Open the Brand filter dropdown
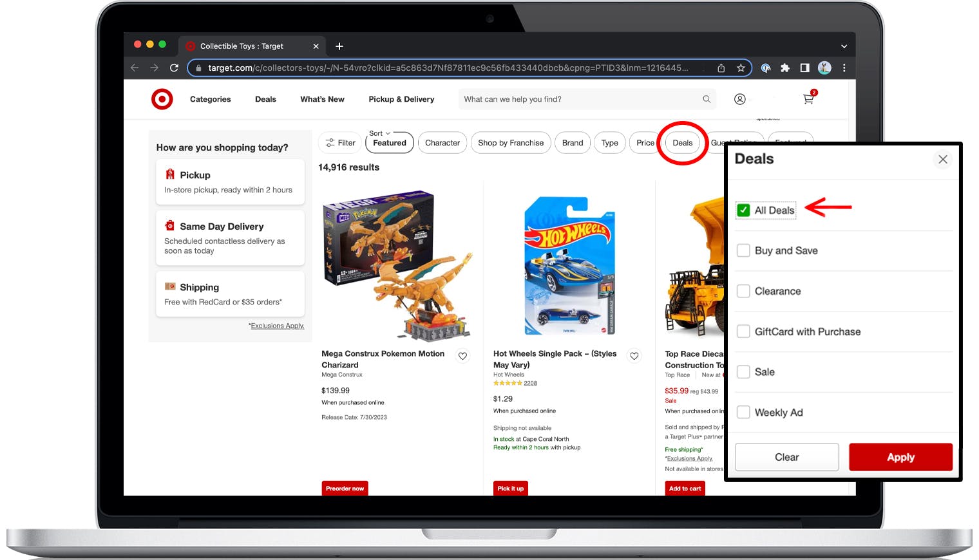 pos(572,143)
